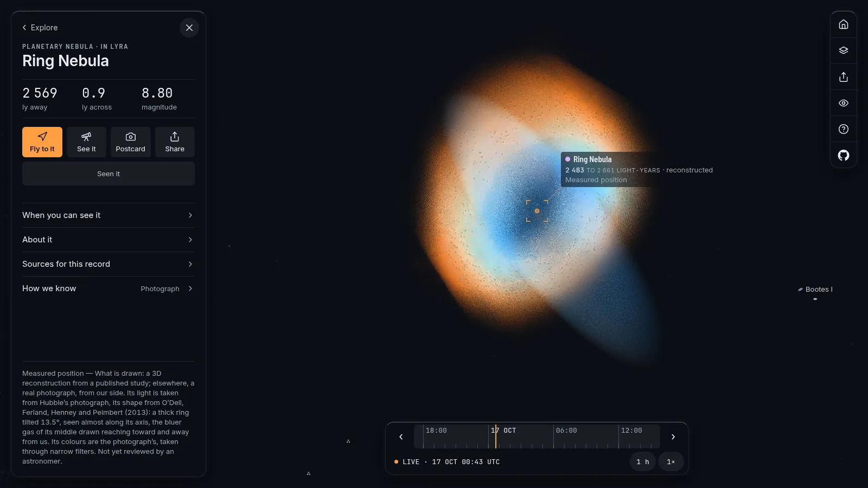The image size is (868, 488).
Task: Step the timeline backward with left arrow
Action: tap(401, 436)
